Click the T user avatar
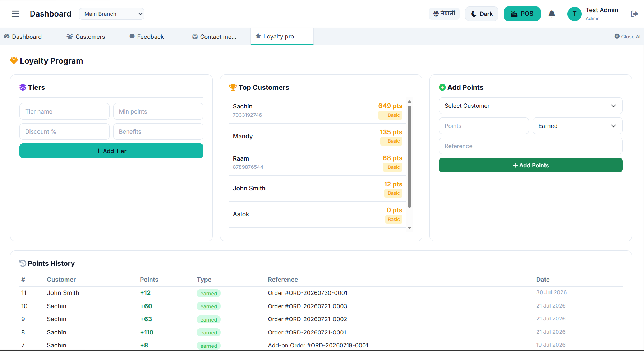The image size is (644, 351). pyautogui.click(x=575, y=14)
